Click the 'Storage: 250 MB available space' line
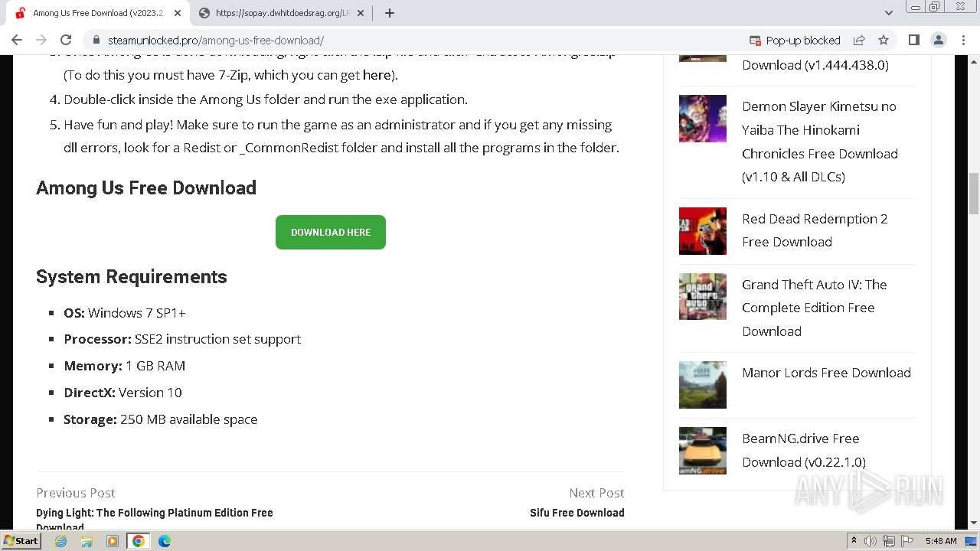The width and height of the screenshot is (980, 551). click(x=161, y=419)
